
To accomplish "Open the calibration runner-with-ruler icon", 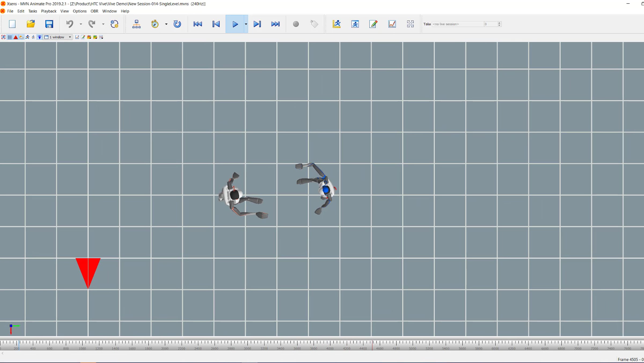I will click(336, 24).
